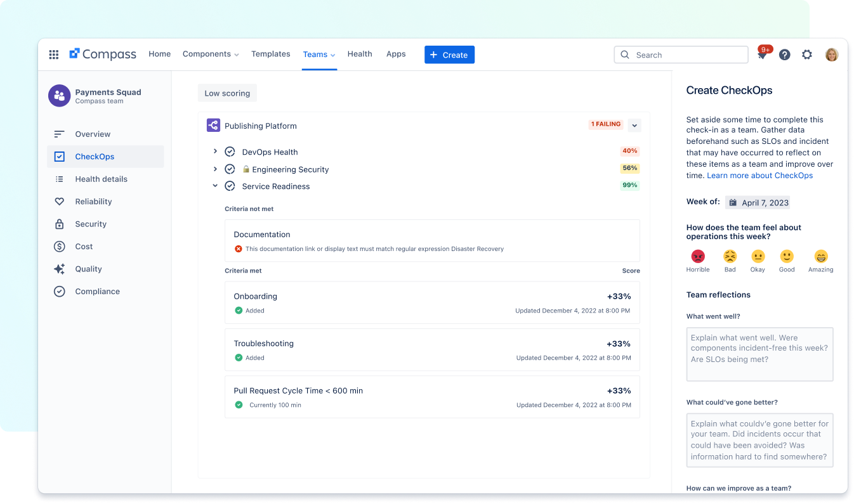Open the Security section via its lock icon
The width and height of the screenshot is (854, 504).
(59, 224)
